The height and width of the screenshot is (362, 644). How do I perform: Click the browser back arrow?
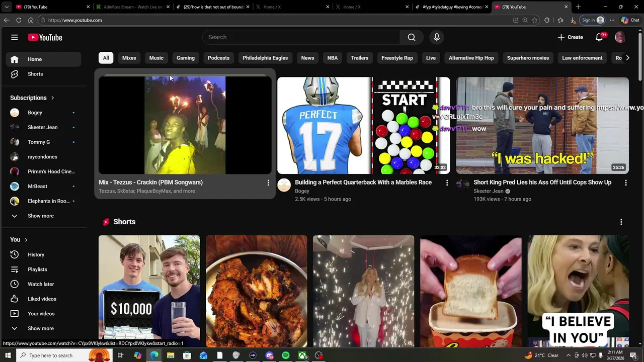point(7,20)
